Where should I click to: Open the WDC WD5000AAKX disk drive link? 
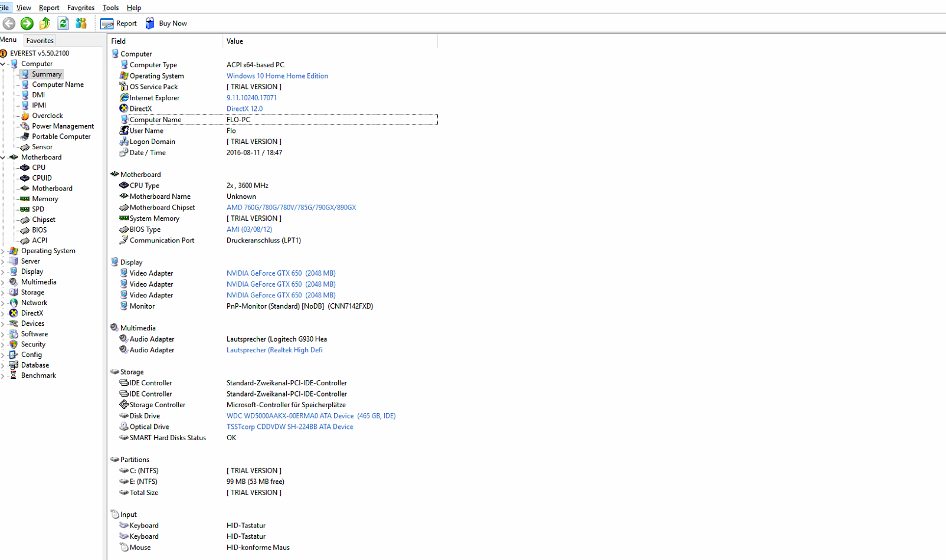(x=311, y=416)
